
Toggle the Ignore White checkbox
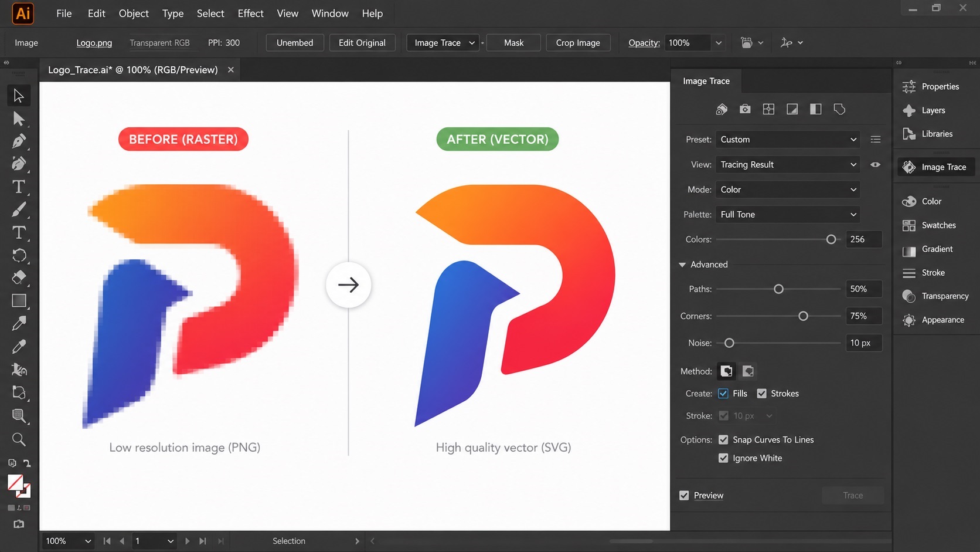[723, 458]
